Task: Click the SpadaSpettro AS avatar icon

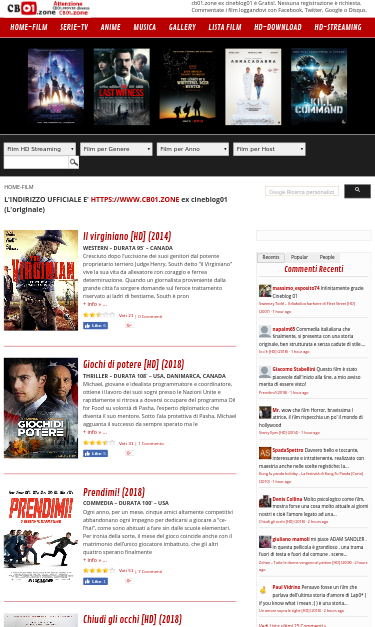Action: click(265, 453)
